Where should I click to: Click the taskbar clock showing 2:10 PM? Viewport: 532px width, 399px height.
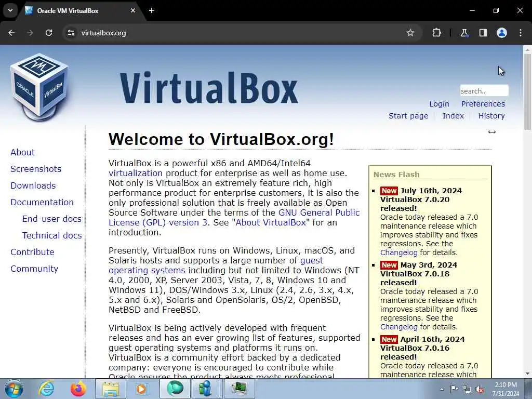pos(506,389)
